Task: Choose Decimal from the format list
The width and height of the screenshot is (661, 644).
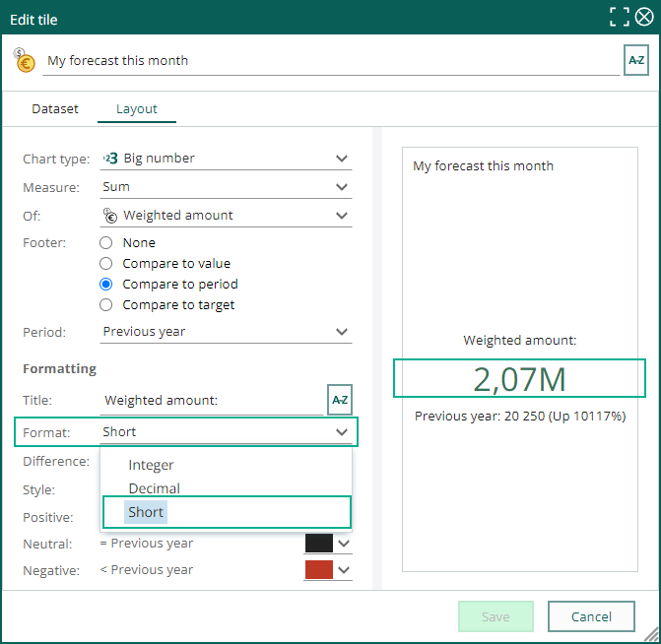Action: tap(155, 488)
